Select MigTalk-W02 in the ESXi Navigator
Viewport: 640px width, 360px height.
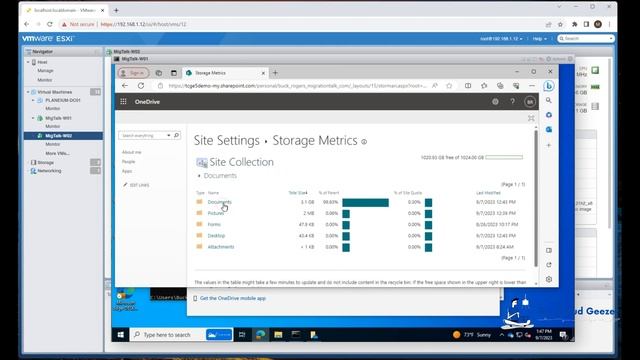point(63,136)
